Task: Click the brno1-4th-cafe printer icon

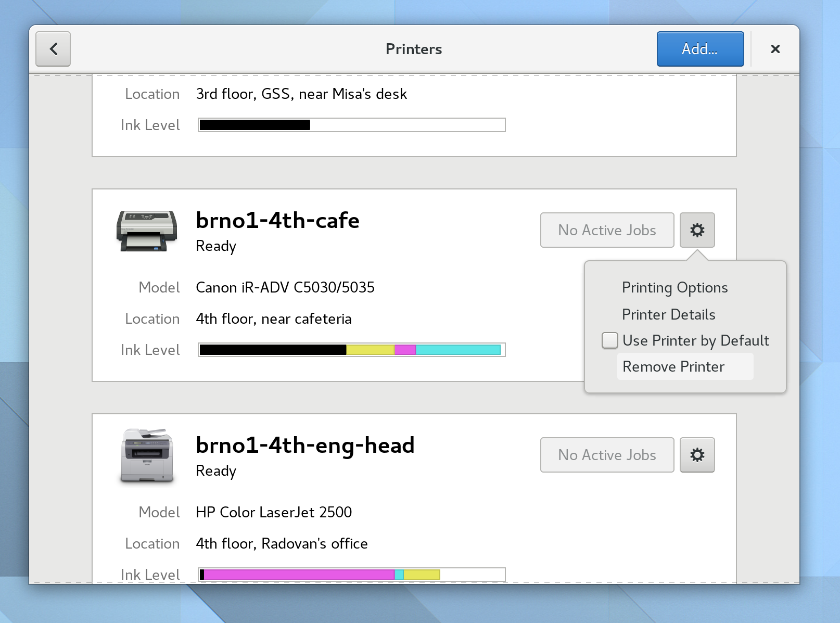Action: click(147, 232)
